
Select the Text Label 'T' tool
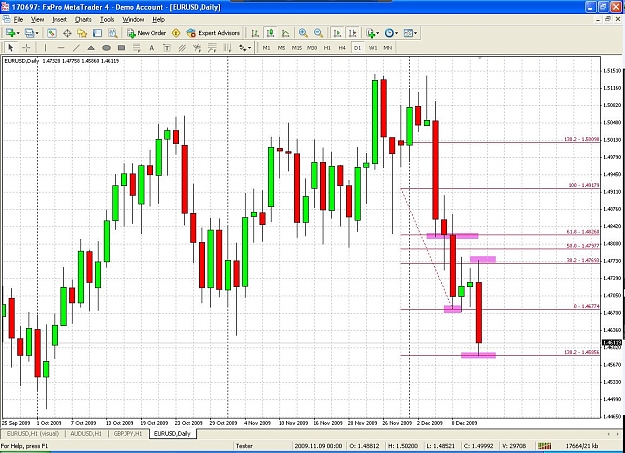pyautogui.click(x=167, y=48)
